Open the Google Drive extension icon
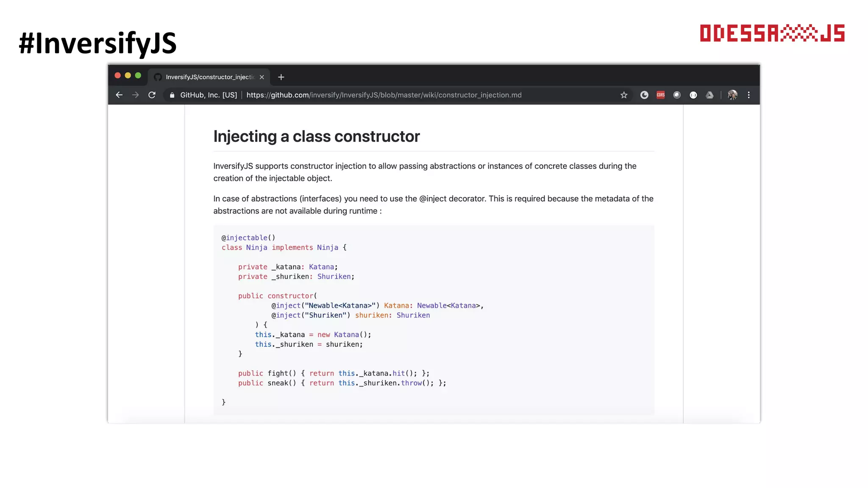Screen dimensions: 868x488 [x=709, y=95]
